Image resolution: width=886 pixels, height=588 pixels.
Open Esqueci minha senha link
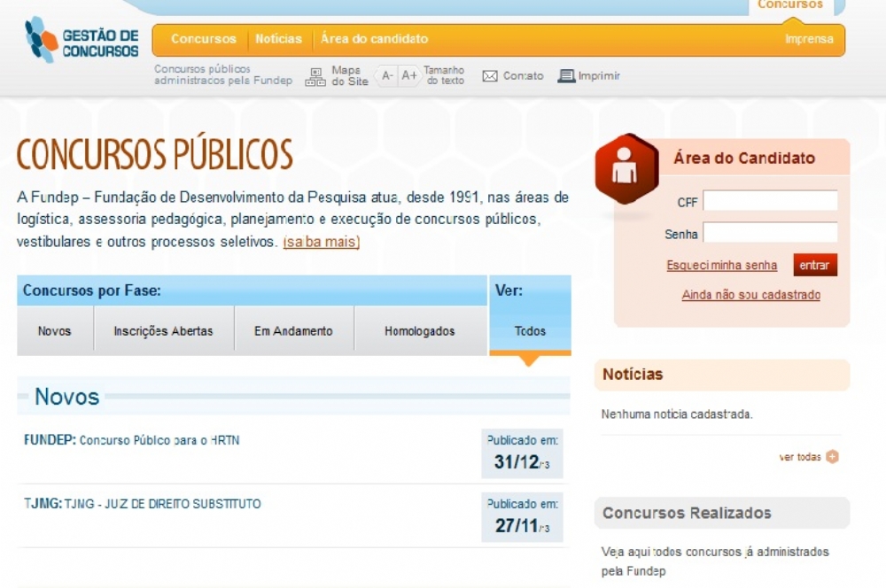tap(721, 266)
